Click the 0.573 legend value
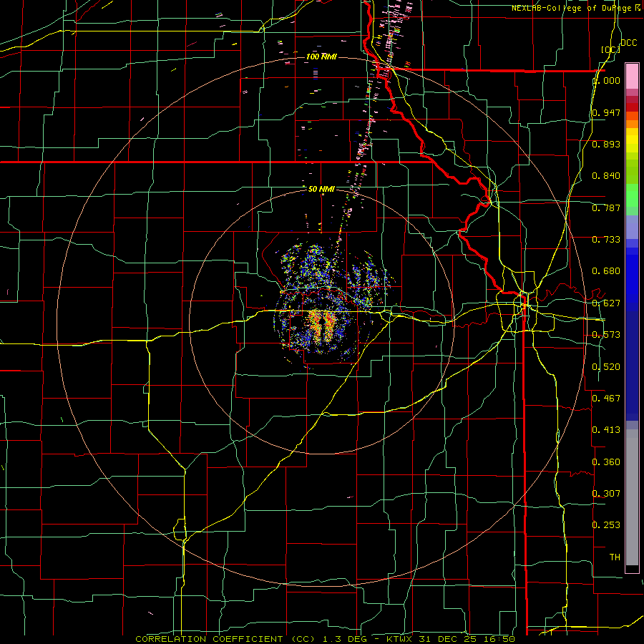644x644 pixels. click(606, 335)
